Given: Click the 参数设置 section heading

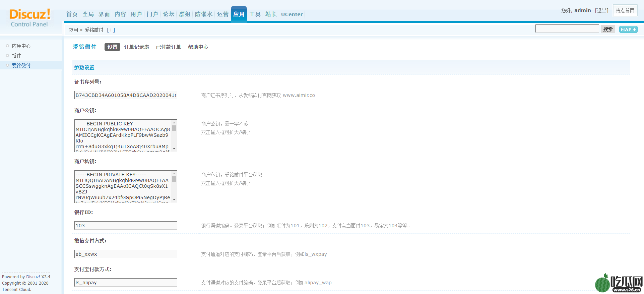Looking at the screenshot, I should pos(84,67).
